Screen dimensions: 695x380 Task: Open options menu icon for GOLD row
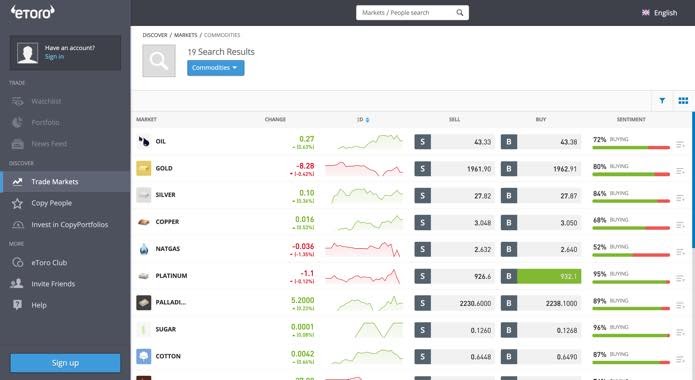[x=680, y=171]
